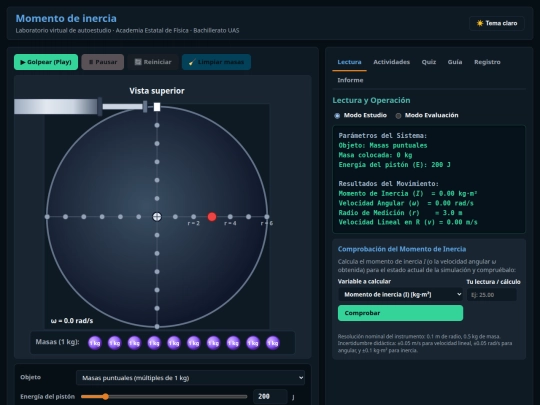Image resolution: width=540 pixels, height=405 pixels.
Task: Click the Comprobación del Momento de Inercia heading
Action: (x=402, y=249)
